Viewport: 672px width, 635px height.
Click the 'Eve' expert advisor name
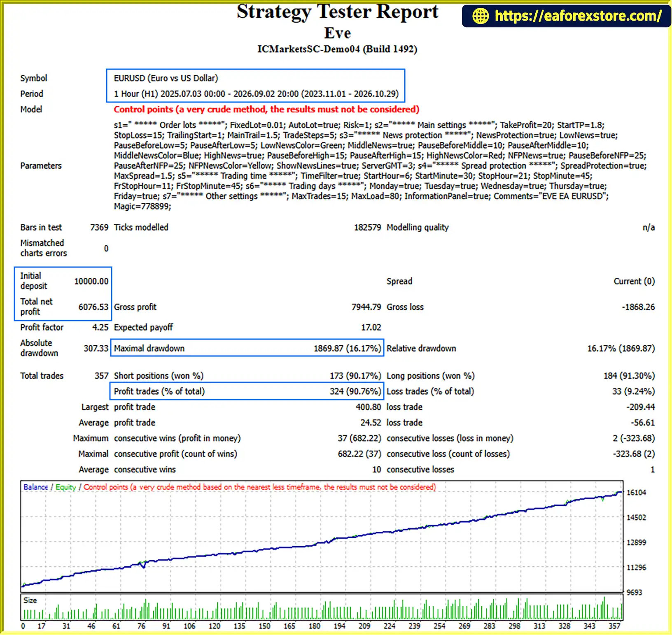click(x=337, y=33)
